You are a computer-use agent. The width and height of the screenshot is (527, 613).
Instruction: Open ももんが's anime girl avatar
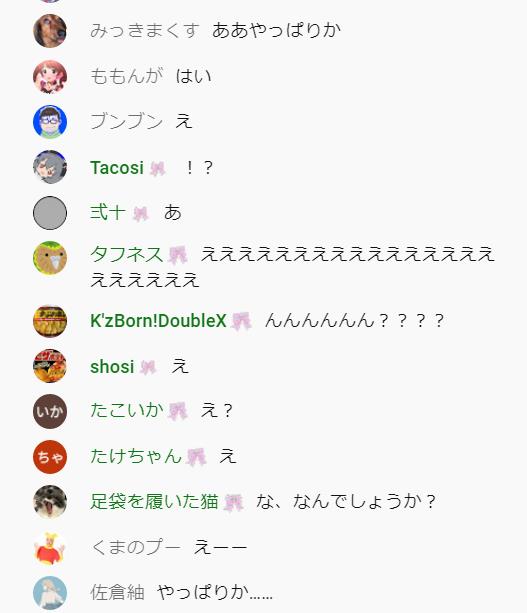pyautogui.click(x=50, y=77)
